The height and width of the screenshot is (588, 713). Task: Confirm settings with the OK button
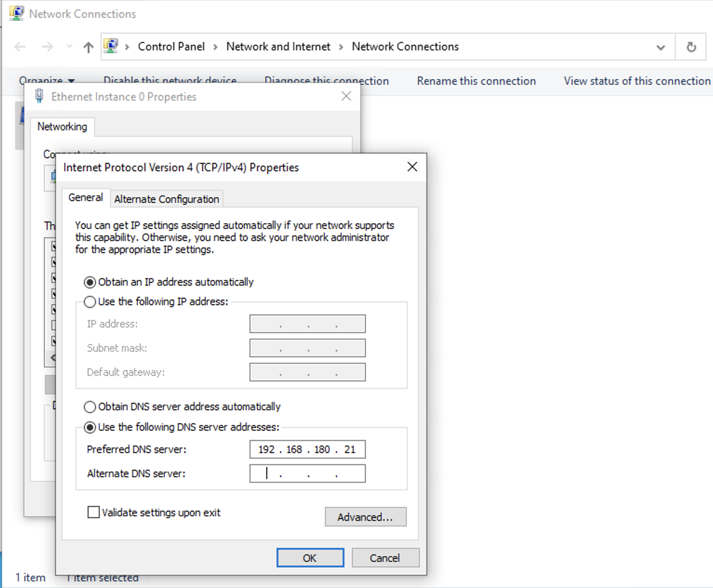coord(310,558)
